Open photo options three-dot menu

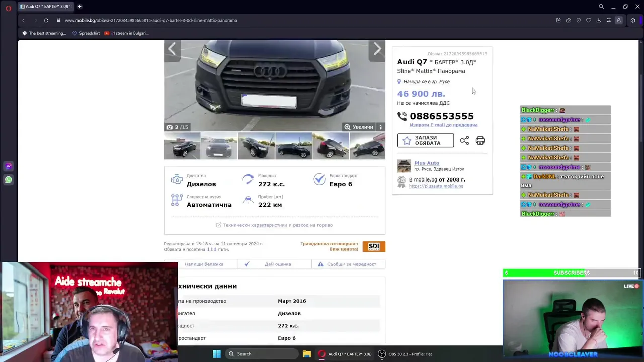click(381, 127)
